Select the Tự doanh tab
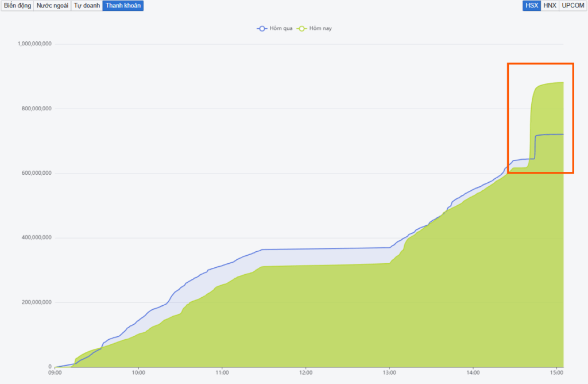588x384 pixels. [x=87, y=6]
